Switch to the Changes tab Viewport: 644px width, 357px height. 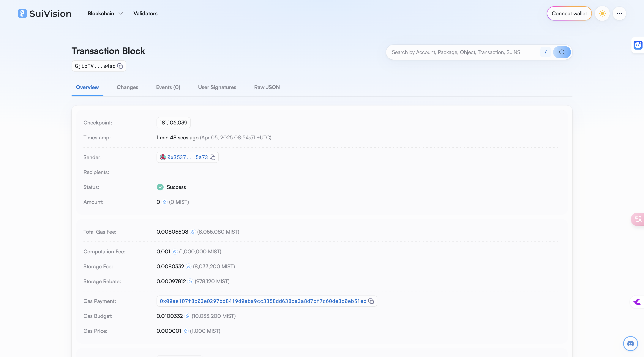(127, 87)
